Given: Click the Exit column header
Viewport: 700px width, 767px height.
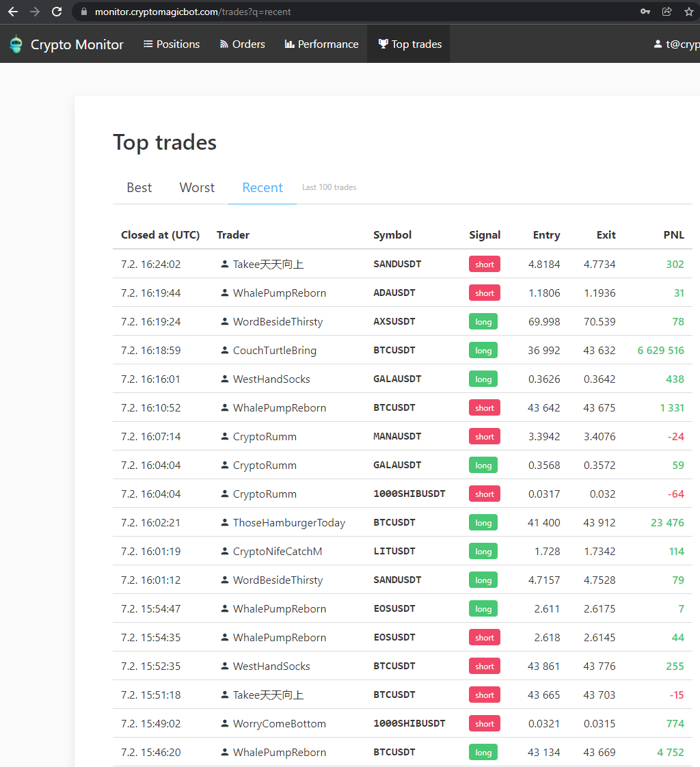Looking at the screenshot, I should 606,234.
